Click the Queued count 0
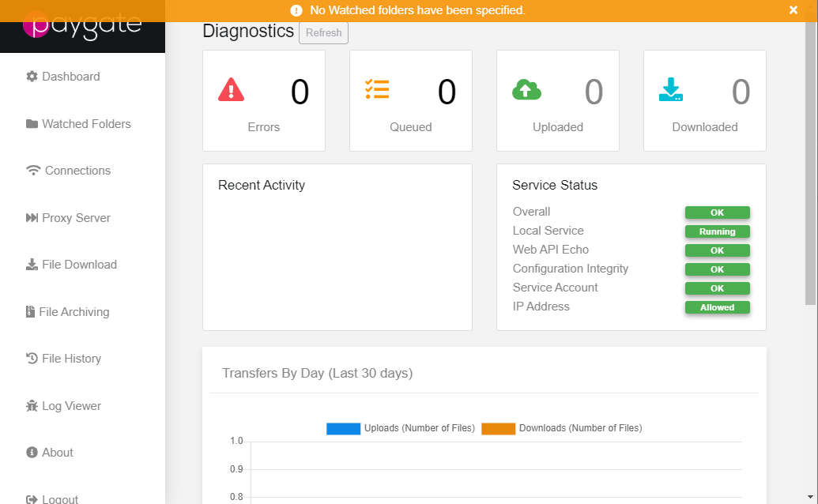Viewport: 818px width, 504px height. pyautogui.click(x=447, y=92)
